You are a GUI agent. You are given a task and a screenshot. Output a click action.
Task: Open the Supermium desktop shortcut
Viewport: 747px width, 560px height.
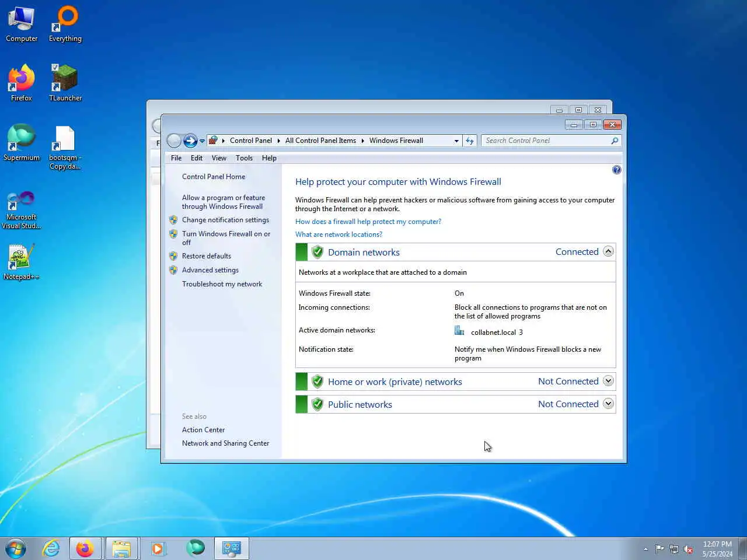point(22,143)
